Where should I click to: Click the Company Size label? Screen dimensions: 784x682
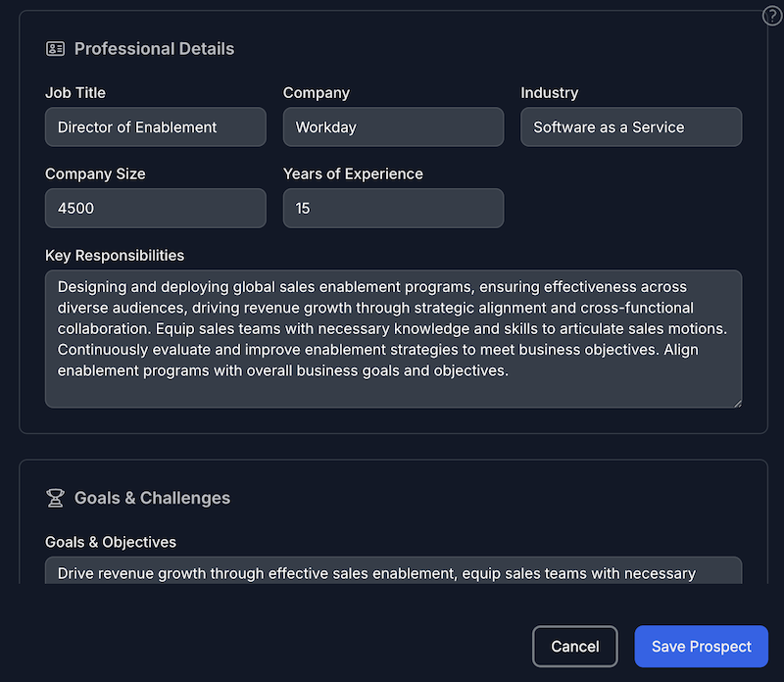pyautogui.click(x=95, y=173)
